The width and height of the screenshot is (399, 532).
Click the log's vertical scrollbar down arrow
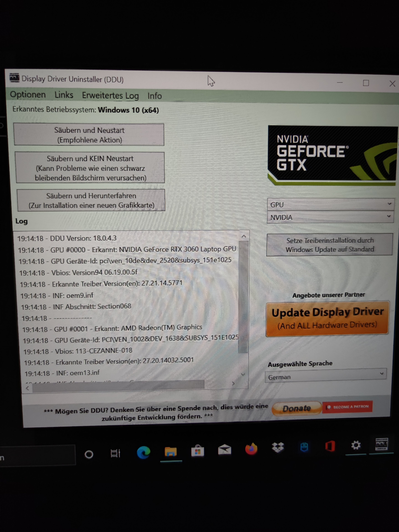(x=243, y=374)
